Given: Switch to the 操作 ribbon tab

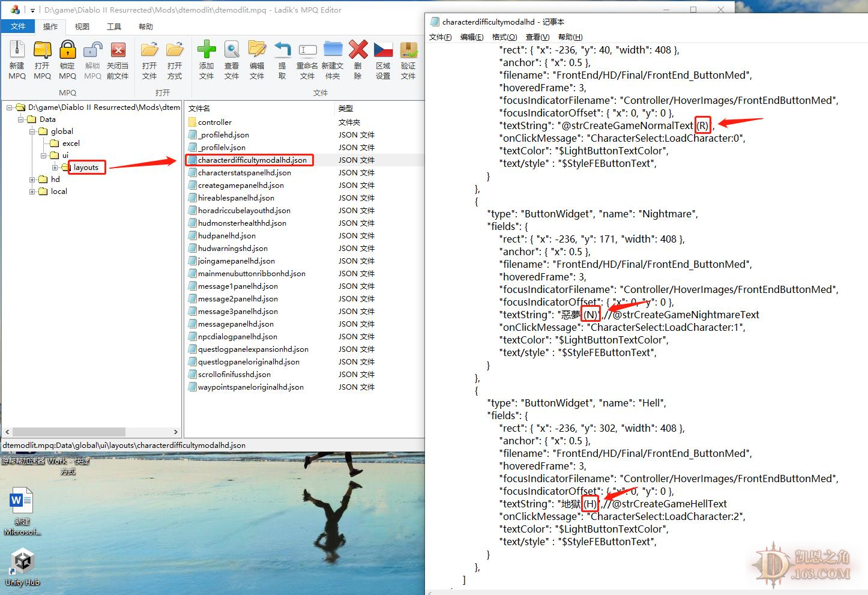Looking at the screenshot, I should [50, 26].
